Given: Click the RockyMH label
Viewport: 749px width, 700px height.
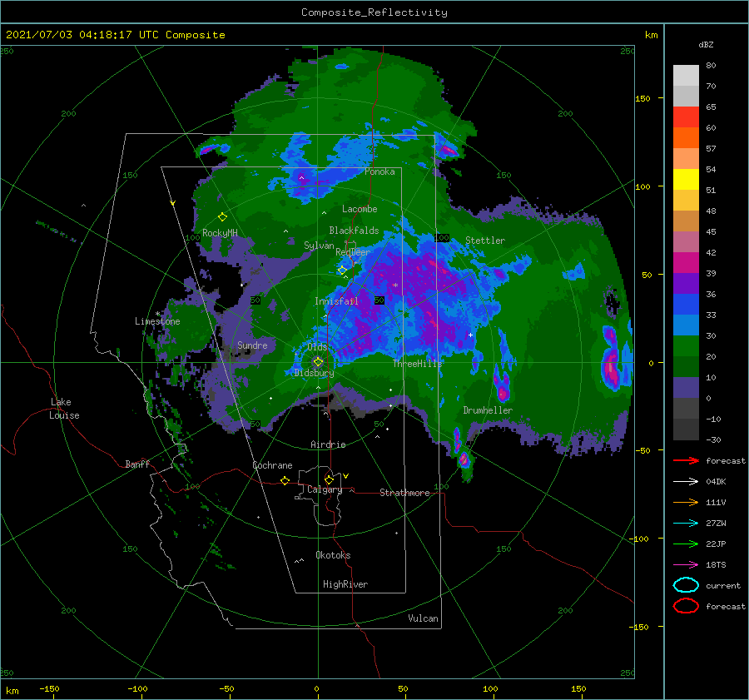Looking at the screenshot, I should tap(220, 233).
